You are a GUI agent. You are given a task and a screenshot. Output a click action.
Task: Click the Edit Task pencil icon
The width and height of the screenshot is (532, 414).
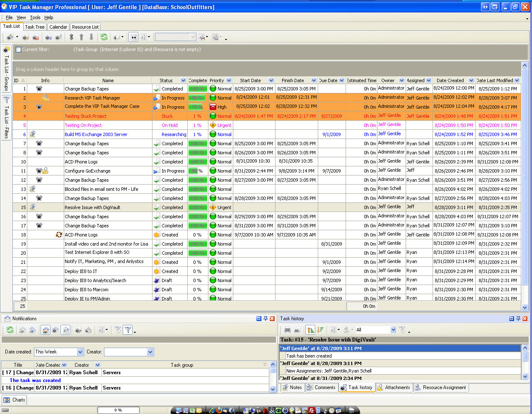(x=26, y=37)
